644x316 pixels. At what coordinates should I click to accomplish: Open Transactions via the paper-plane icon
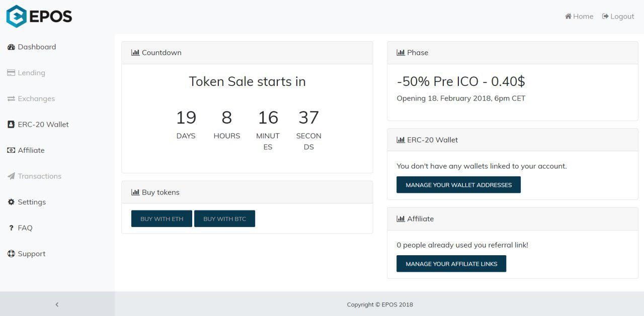tap(11, 176)
